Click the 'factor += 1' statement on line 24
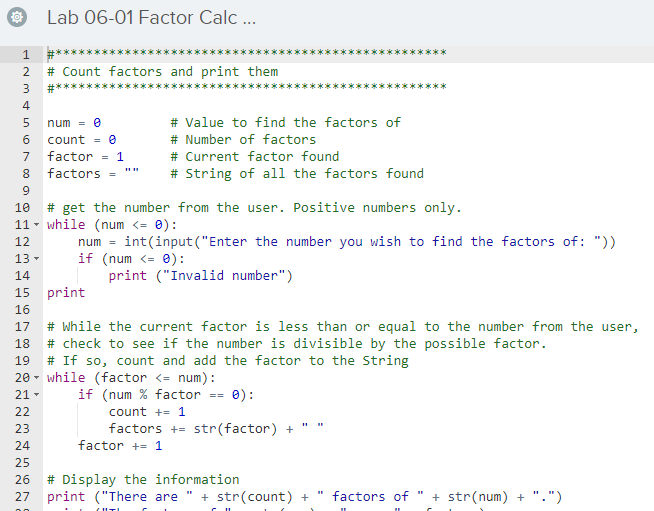 click(x=120, y=445)
